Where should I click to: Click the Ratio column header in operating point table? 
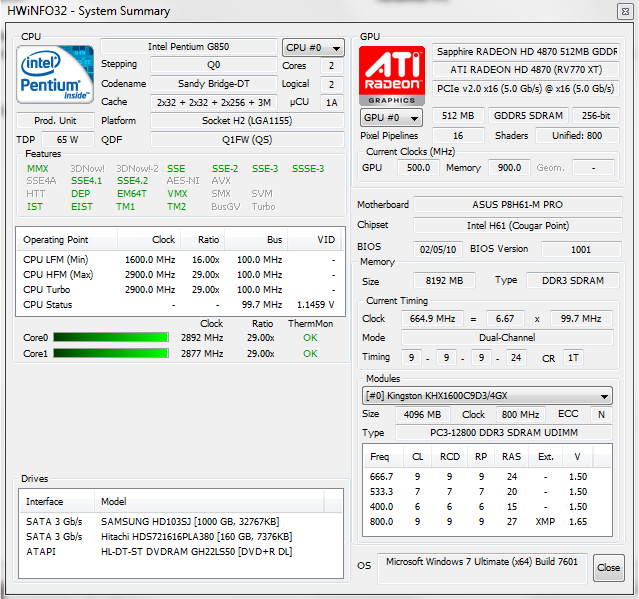pos(203,240)
